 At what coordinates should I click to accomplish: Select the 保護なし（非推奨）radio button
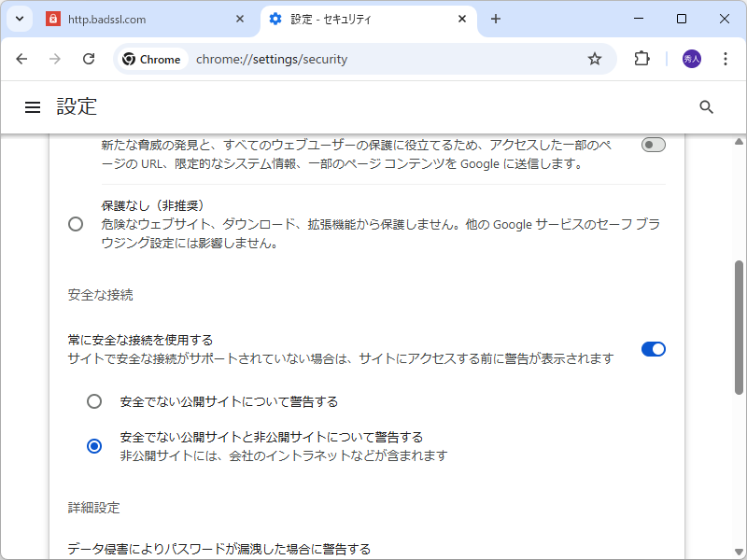pos(76,223)
